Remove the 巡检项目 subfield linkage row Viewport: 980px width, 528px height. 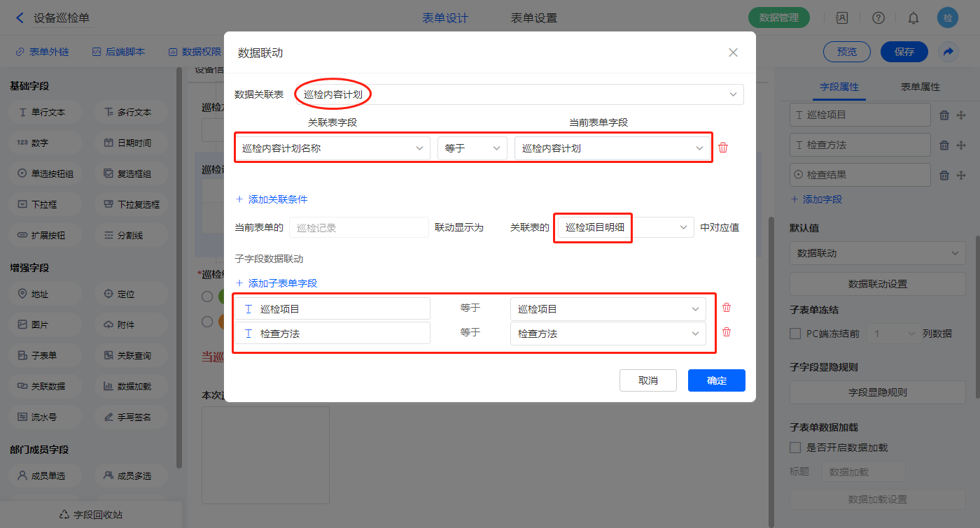727,308
